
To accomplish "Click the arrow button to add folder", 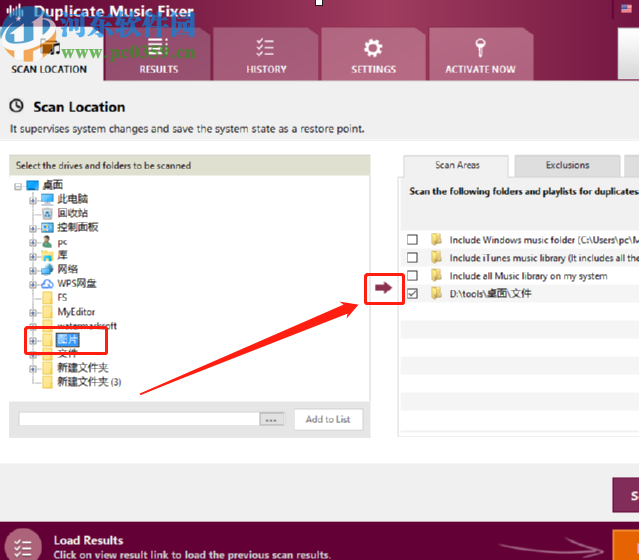I will point(383,288).
